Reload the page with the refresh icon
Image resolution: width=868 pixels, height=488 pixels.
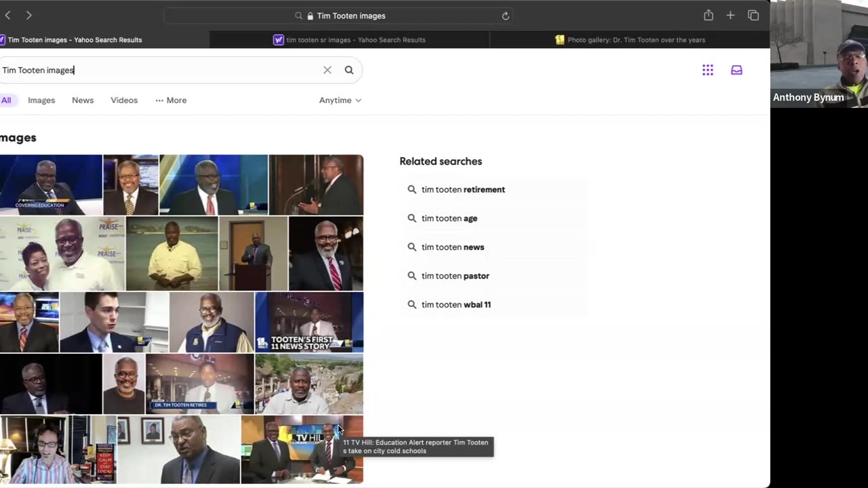pyautogui.click(x=505, y=16)
